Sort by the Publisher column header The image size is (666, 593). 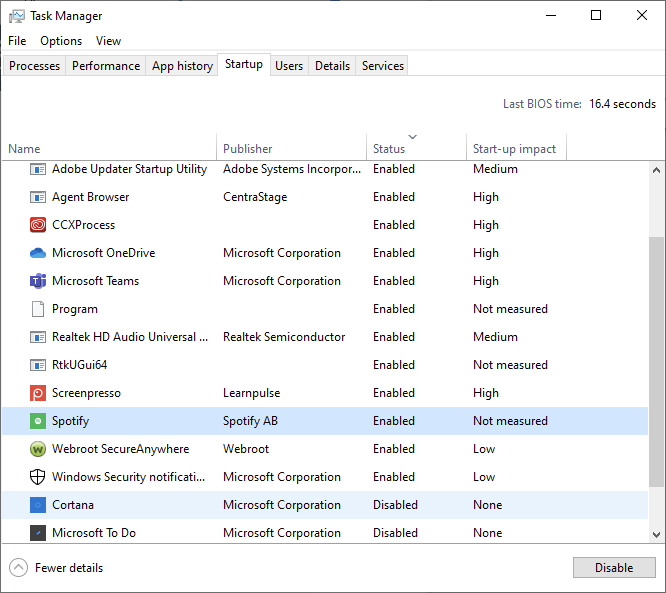(291, 149)
